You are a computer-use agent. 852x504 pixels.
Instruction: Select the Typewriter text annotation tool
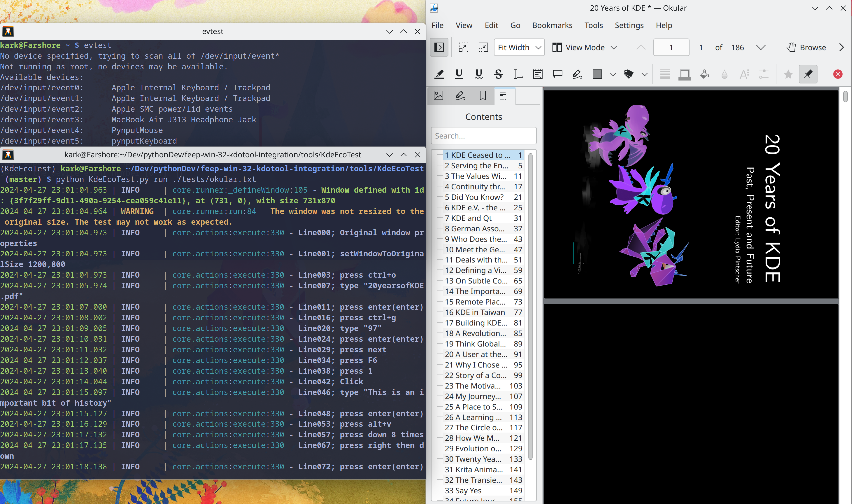click(x=518, y=74)
